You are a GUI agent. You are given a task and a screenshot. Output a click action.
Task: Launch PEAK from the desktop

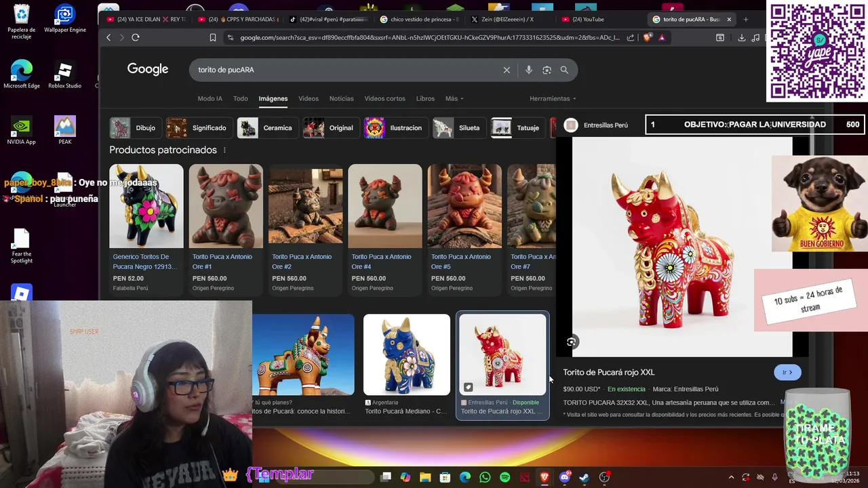[x=65, y=130]
